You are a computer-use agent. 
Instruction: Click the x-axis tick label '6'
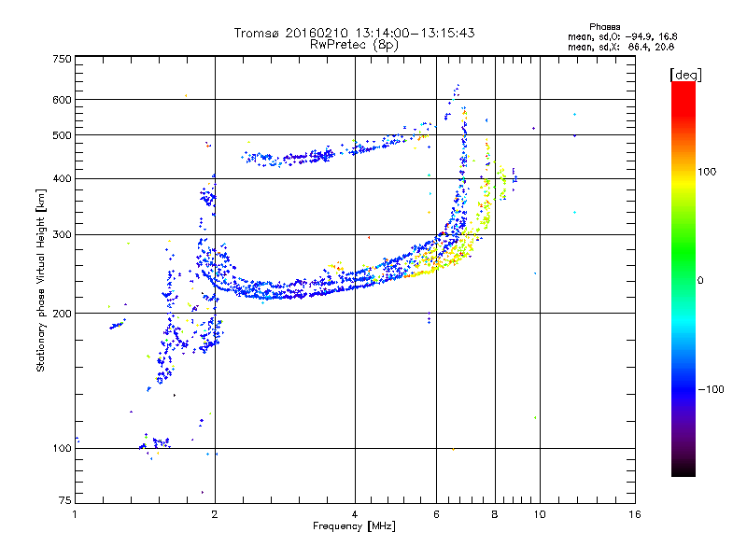(436, 514)
